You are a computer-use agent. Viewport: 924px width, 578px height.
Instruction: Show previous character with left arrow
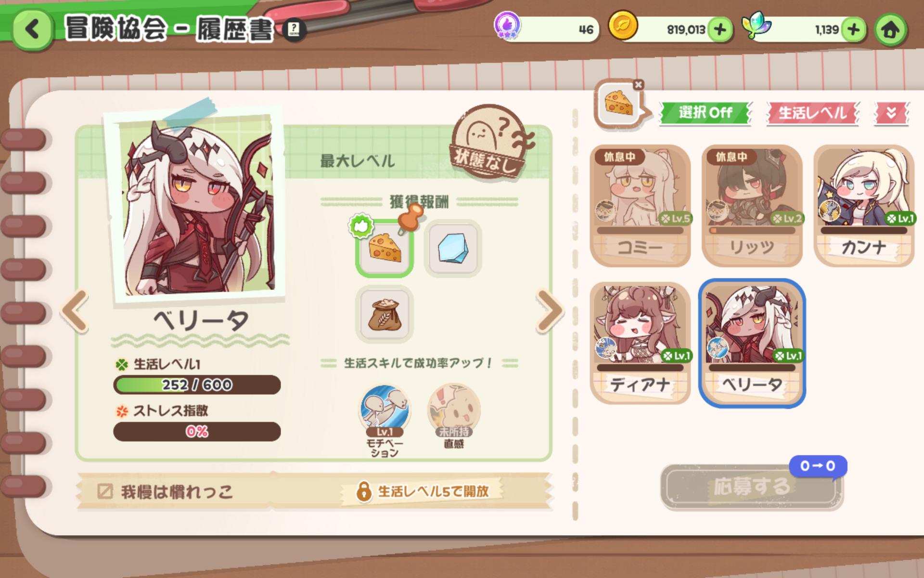75,311
